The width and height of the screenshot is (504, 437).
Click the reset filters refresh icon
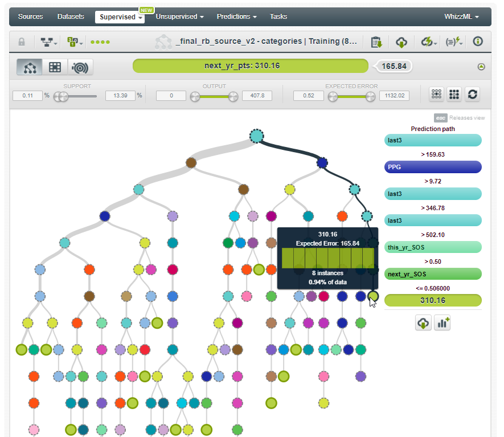click(472, 94)
